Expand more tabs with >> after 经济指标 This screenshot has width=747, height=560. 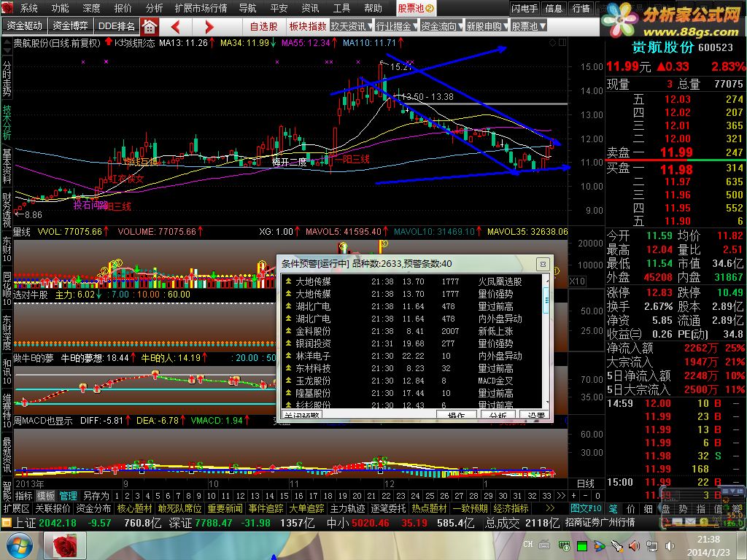550,508
